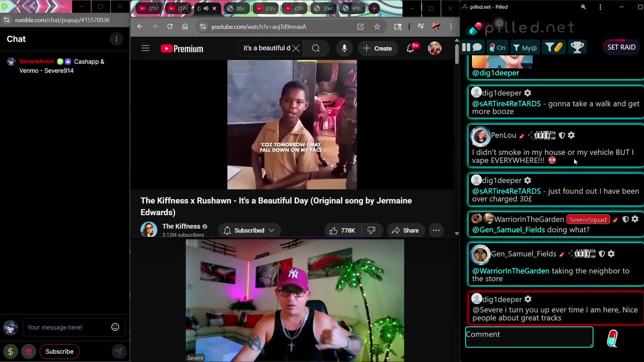644x362 pixels.
Task: Go to browser home page
Action: click(185, 27)
